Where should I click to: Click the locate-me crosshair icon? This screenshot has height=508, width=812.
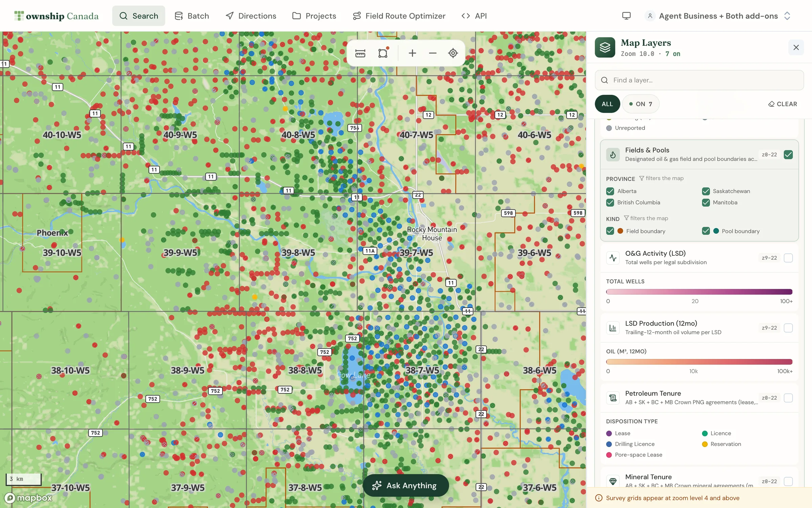coord(453,53)
